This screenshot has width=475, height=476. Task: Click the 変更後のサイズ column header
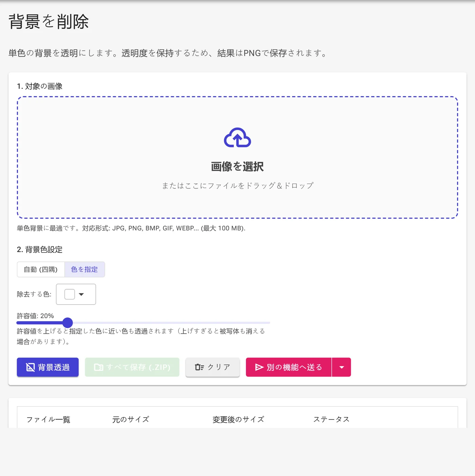pos(238,419)
